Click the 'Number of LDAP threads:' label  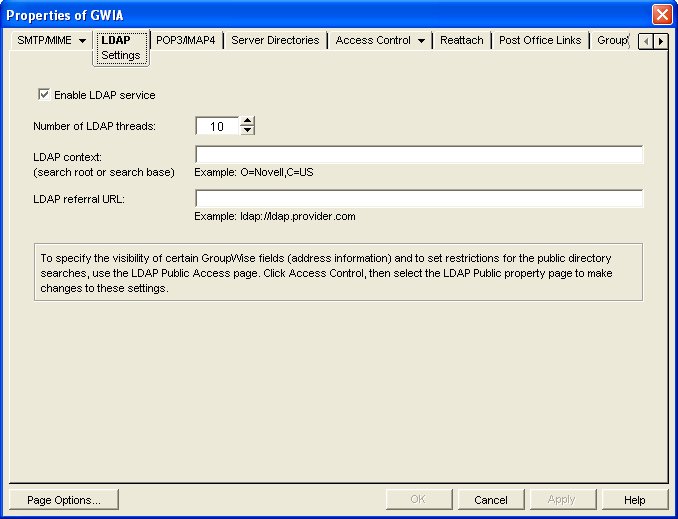pos(94,126)
